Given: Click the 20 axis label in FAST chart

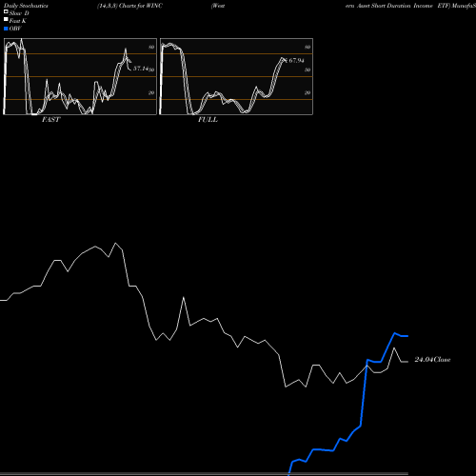Looking at the screenshot, I should (151, 92).
